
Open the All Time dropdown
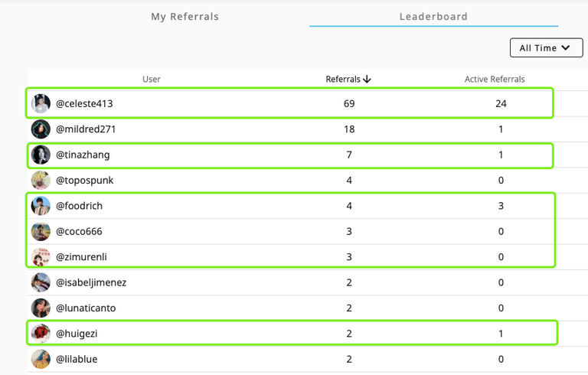(547, 47)
